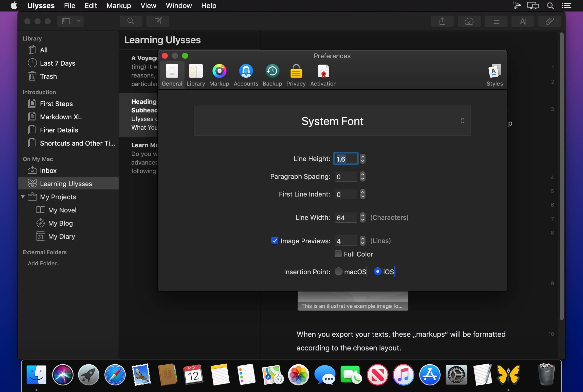This screenshot has width=583, height=392.
Task: Click the attachments paperclip icon
Action: (549, 21)
